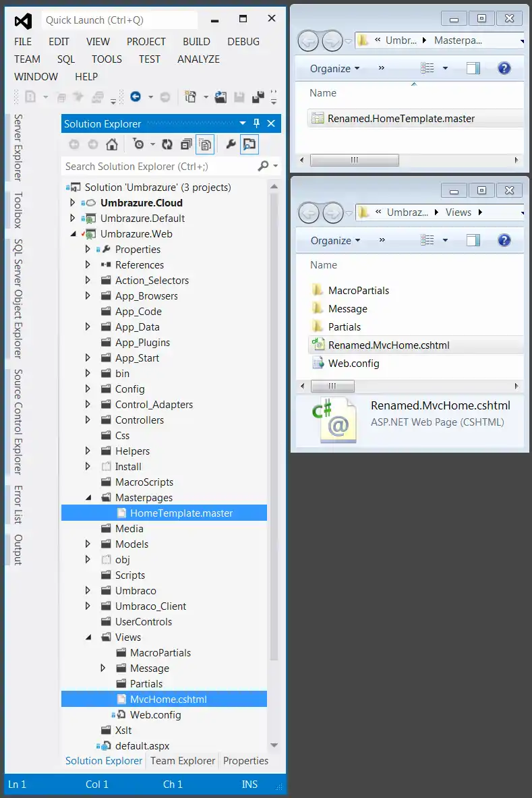
Task: Expand the Umbrazure.Default project node
Action: tap(72, 219)
